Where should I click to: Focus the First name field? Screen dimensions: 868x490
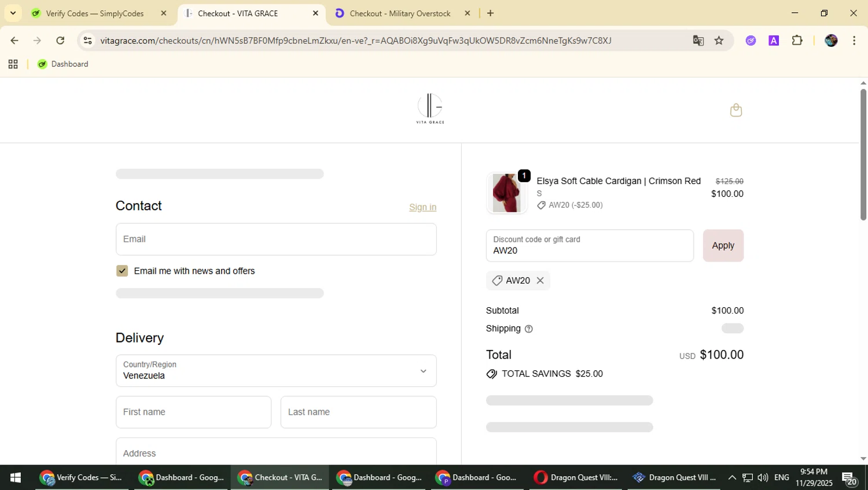(193, 412)
